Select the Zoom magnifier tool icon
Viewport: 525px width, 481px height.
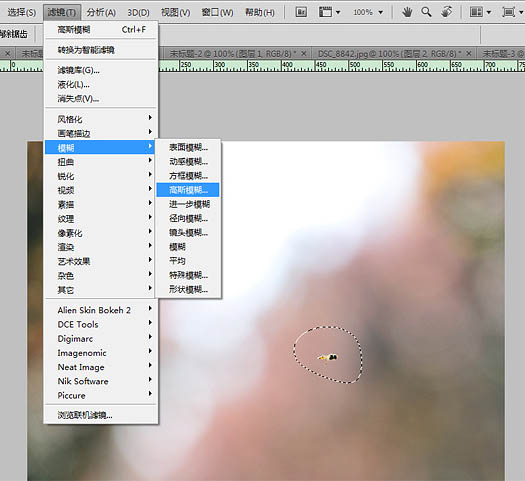click(x=426, y=12)
